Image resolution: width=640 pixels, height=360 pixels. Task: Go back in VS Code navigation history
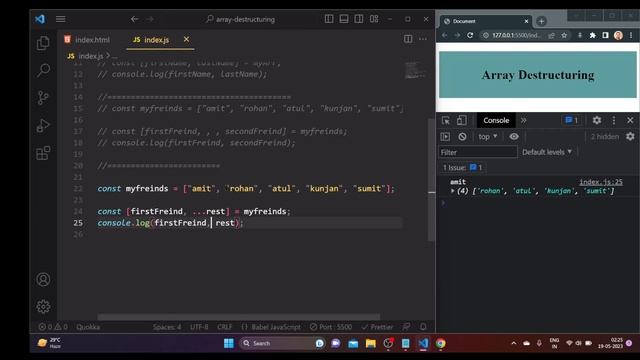point(134,19)
